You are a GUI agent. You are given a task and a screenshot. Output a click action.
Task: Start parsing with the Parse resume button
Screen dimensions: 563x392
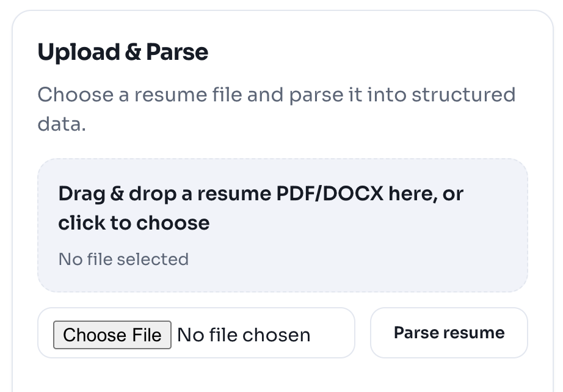(449, 333)
